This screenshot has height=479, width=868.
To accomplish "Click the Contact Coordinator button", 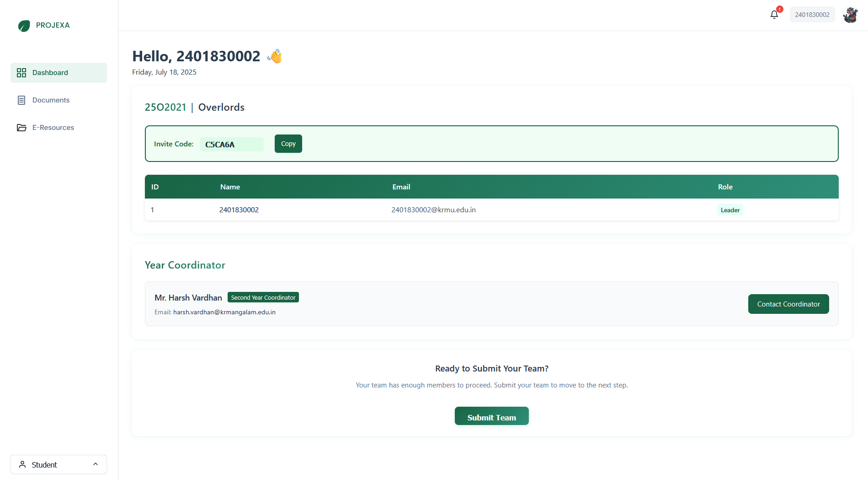I will point(788,304).
